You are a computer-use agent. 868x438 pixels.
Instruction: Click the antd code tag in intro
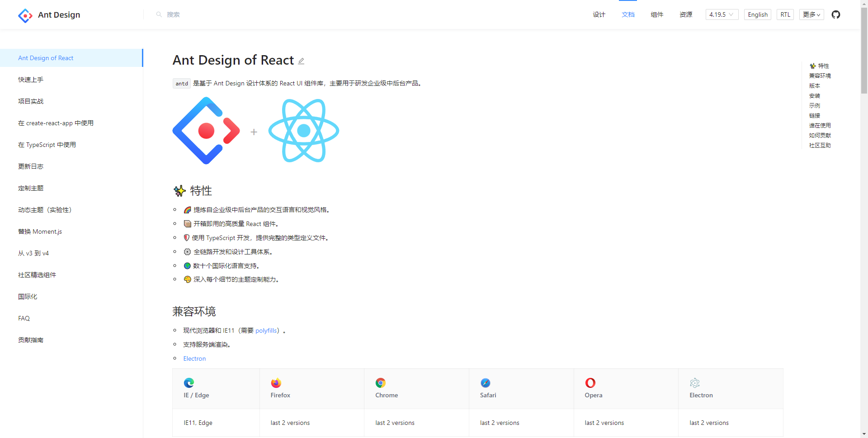point(182,83)
